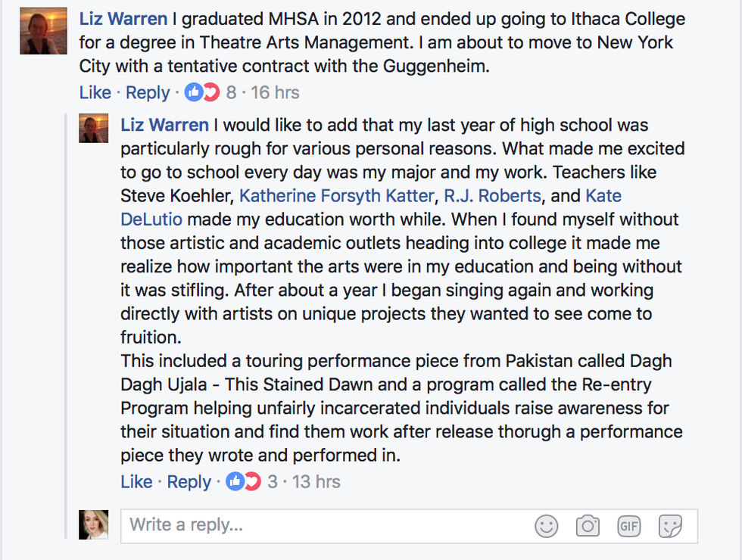The image size is (742, 560).
Task: Click reaction icons next to the 8 count
Action: 202,92
